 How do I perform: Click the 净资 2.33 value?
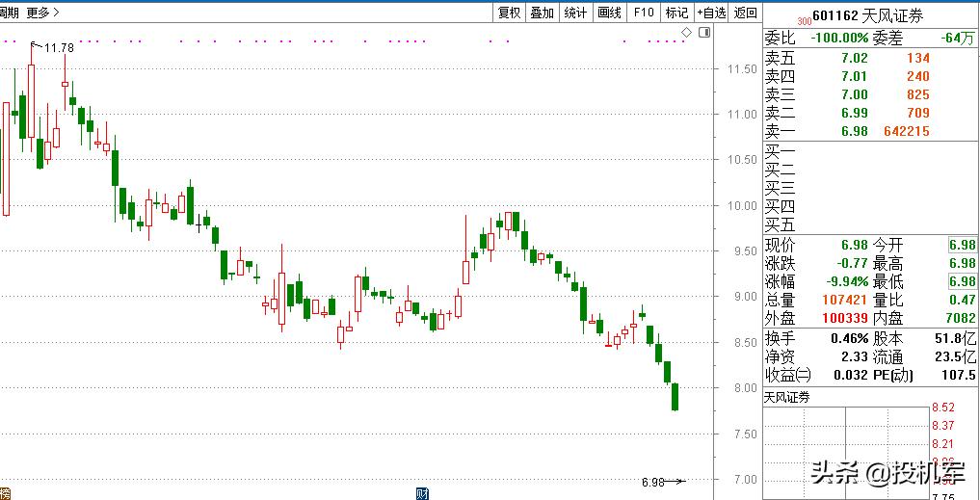coord(855,356)
